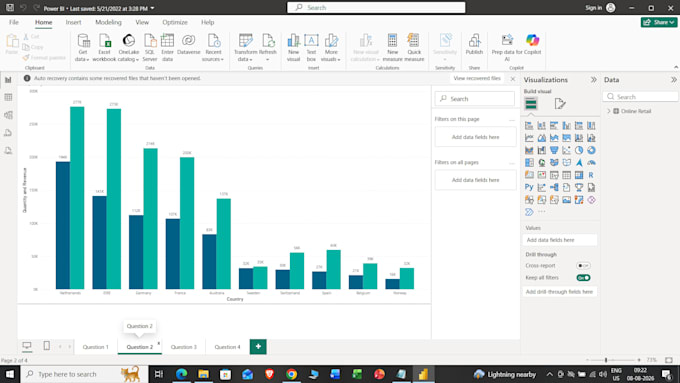
Task: Click the Share button
Action: [x=659, y=22]
